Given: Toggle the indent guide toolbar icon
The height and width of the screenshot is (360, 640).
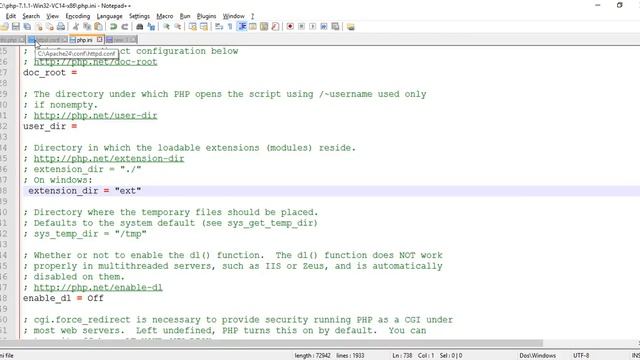Looking at the screenshot, I should [x=242, y=27].
